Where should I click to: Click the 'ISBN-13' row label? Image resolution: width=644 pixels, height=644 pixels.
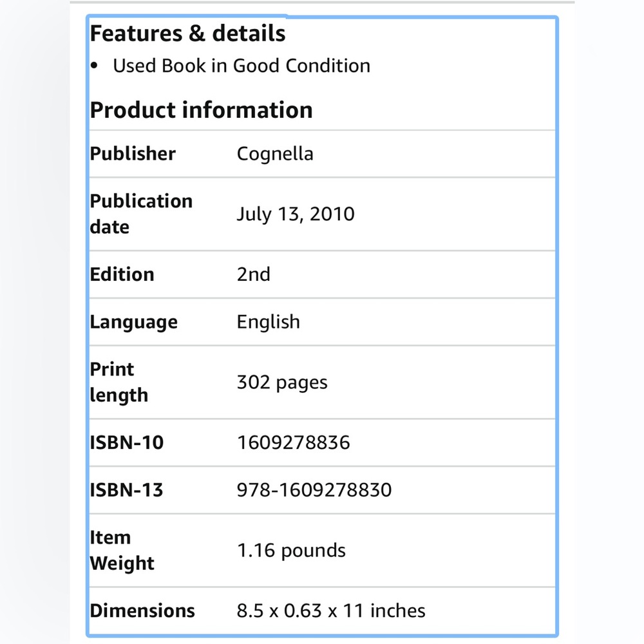pyautogui.click(x=126, y=490)
